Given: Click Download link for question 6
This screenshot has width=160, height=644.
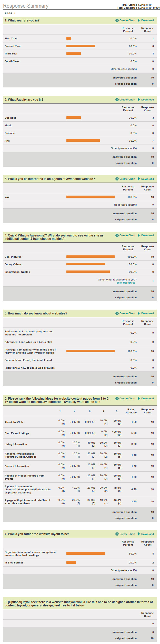Looking at the screenshot, I should click(x=147, y=399).
